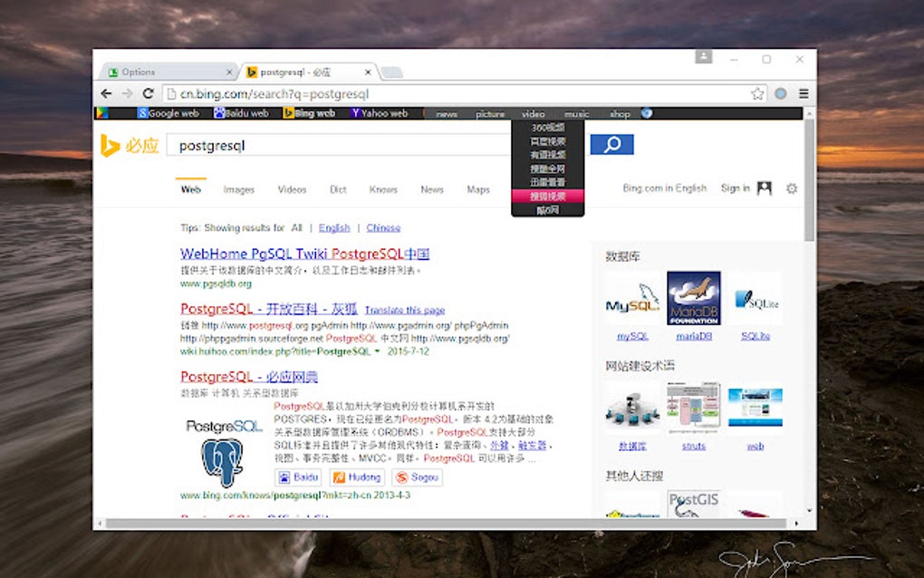Viewport: 924px width, 578px height.
Task: Click the Google Play icon in search bar
Action: click(102, 113)
